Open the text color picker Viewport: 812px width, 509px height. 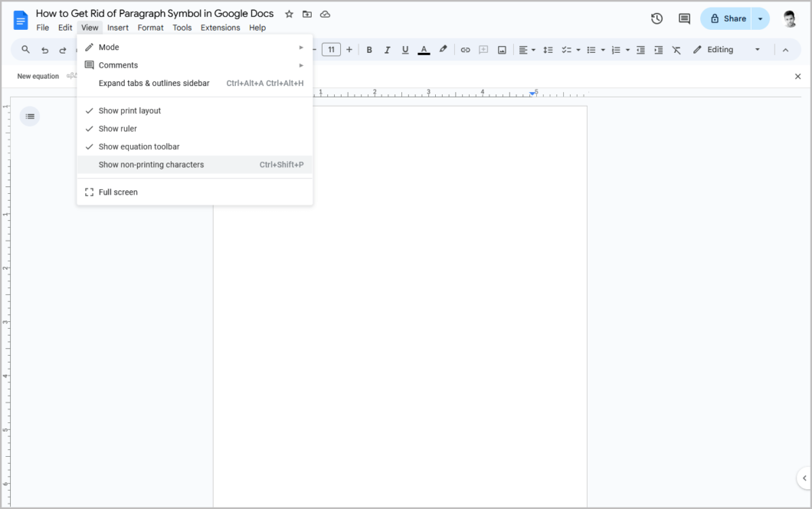[424, 50]
